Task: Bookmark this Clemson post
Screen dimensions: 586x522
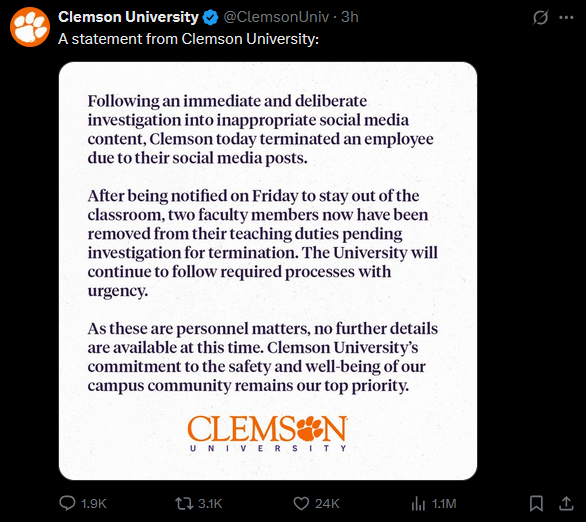Action: pos(536,503)
